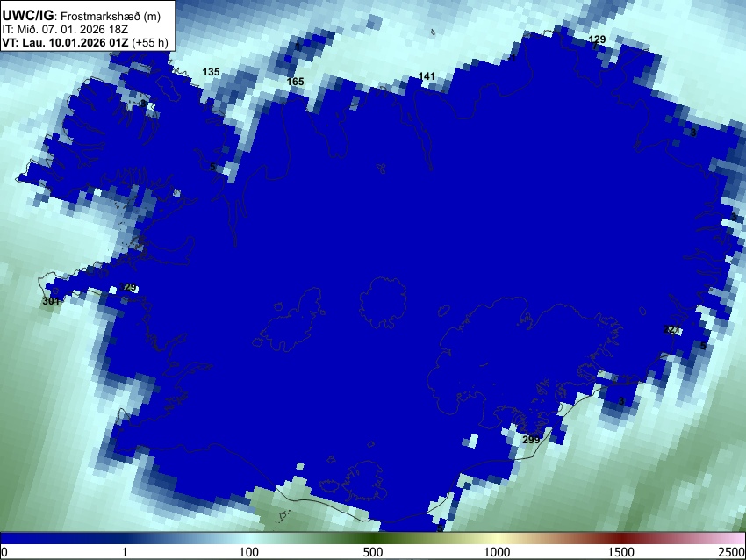Click the 'VT: Lau. 10.01.2026 01Z (+55 h)' line
The width and height of the screenshot is (746, 560).
pyautogui.click(x=85, y=42)
